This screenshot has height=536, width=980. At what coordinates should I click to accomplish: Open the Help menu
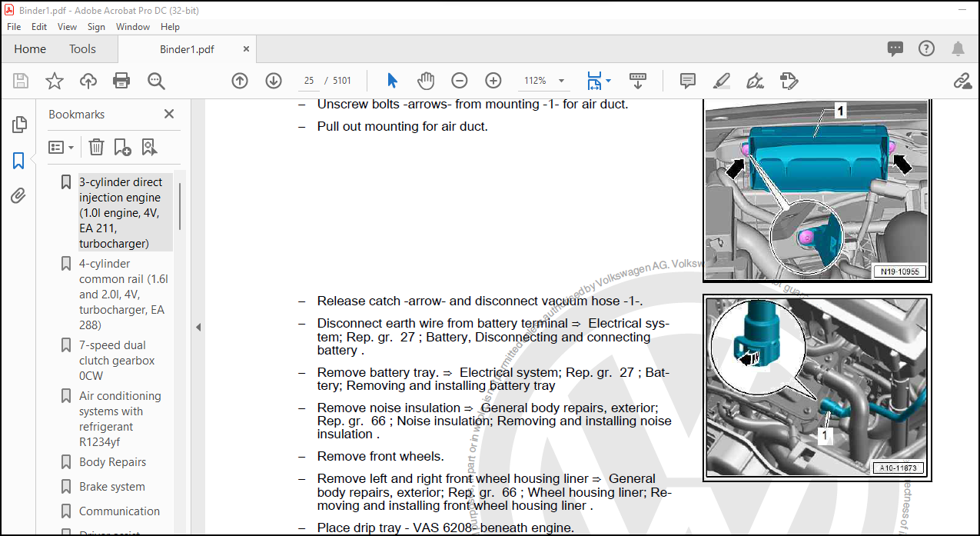tap(170, 26)
